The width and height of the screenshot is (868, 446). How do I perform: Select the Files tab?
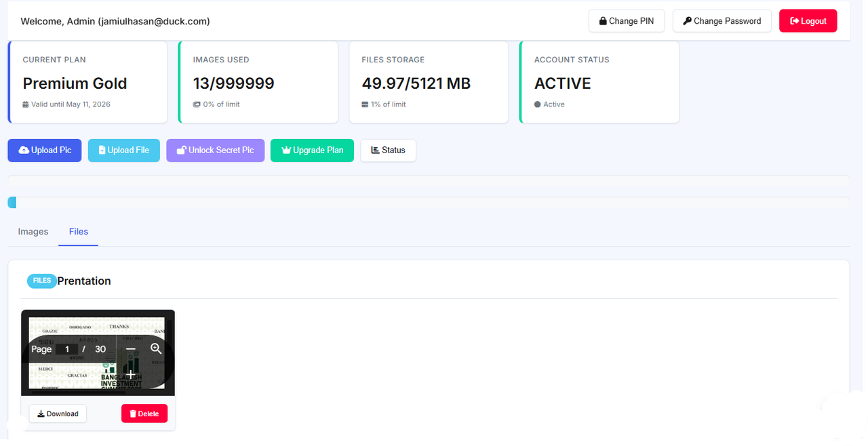pyautogui.click(x=79, y=232)
